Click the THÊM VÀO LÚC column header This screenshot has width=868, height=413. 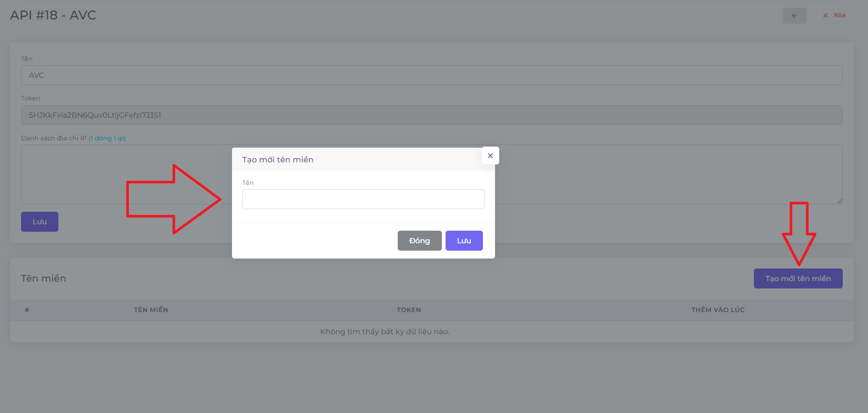coord(718,310)
